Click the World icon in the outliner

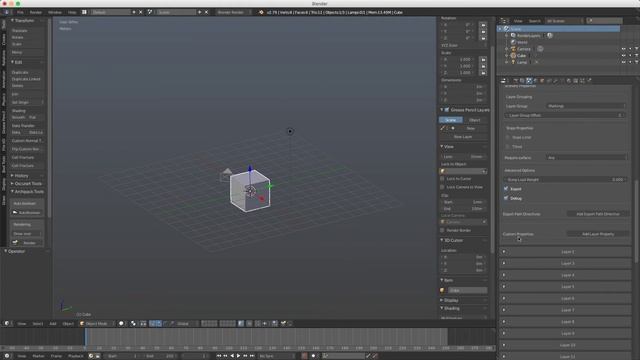[x=513, y=42]
